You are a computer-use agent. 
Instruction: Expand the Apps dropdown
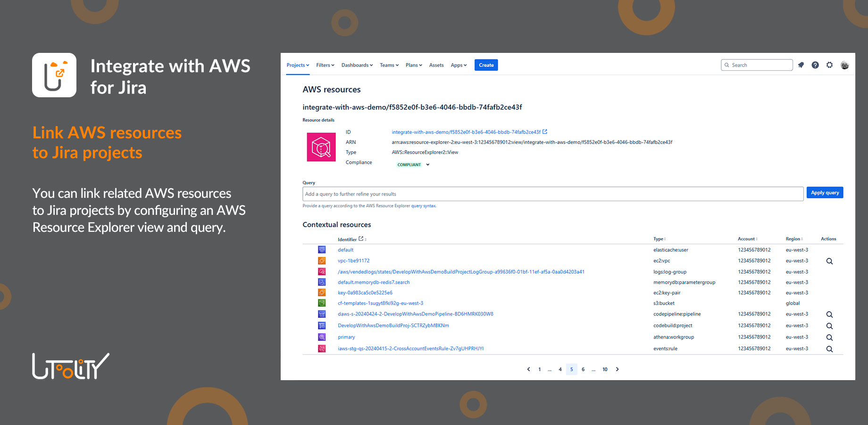[x=458, y=65]
